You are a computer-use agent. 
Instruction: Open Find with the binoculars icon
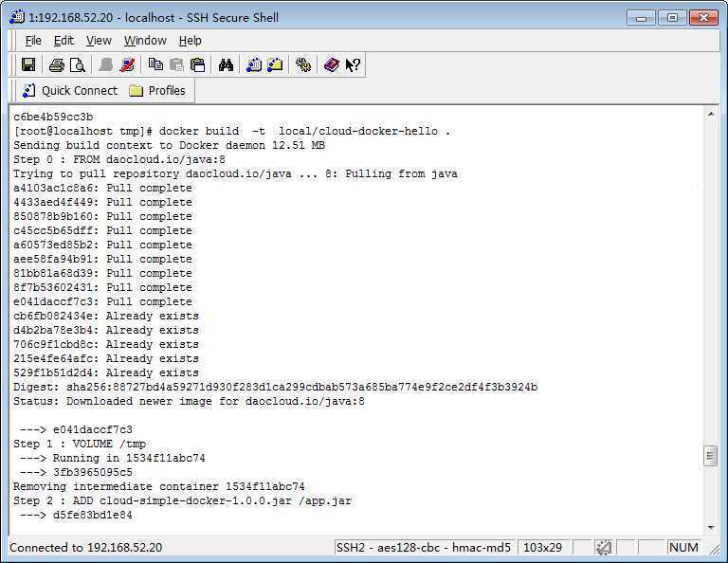(227, 65)
